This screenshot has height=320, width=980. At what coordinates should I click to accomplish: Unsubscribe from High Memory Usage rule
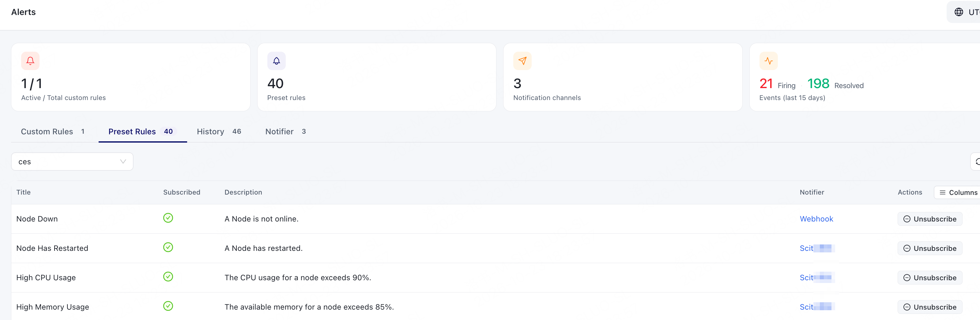pos(930,307)
